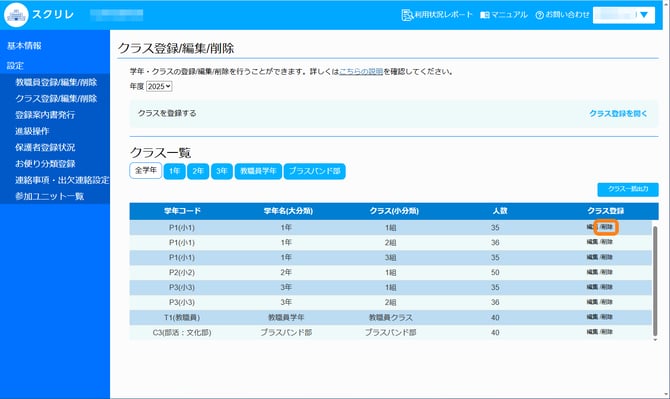Click the 教職員クラス class cell
This screenshot has width=670, height=399.
pyautogui.click(x=391, y=317)
